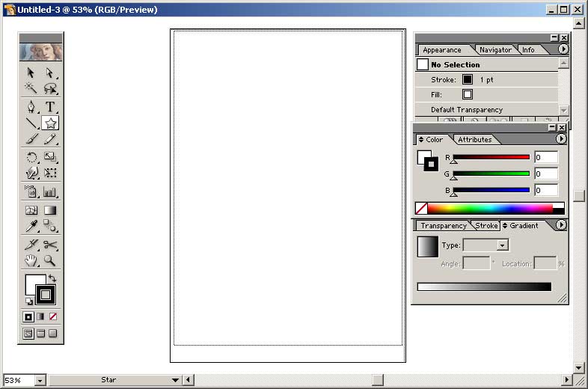588x389 pixels.
Task: Open the Color palette flyout menu
Action: (563, 139)
